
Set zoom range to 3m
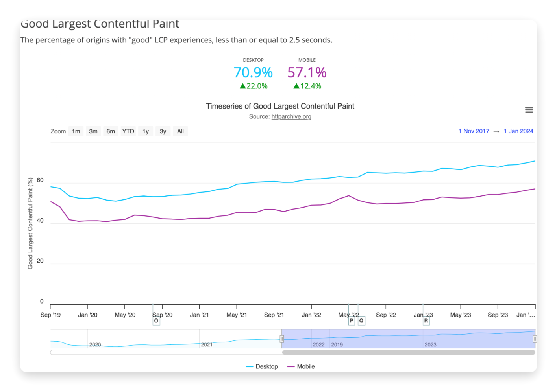tap(93, 131)
